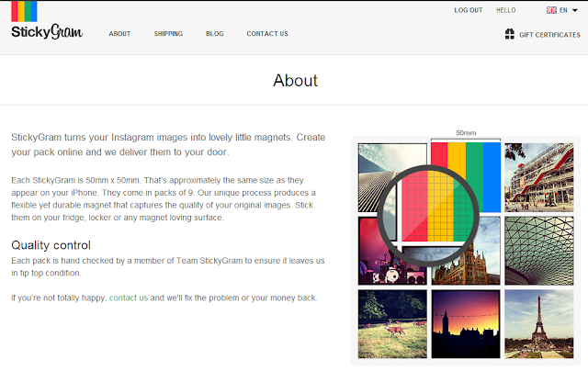Screen dimensions: 588x371
Task: Click the sunset silhouette skyline thumbnail
Action: pyautogui.click(x=466, y=324)
